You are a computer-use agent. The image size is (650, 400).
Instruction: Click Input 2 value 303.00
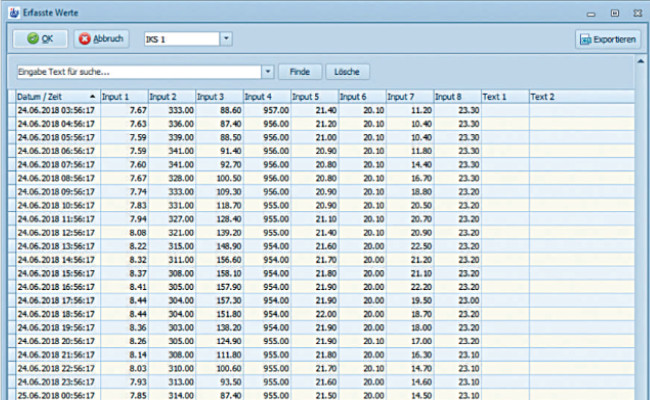pos(181,327)
